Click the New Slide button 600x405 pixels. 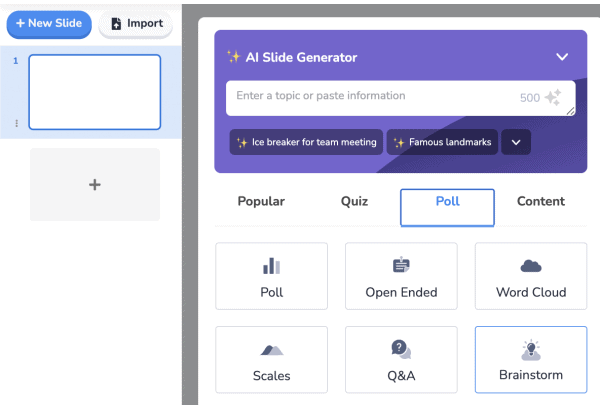pos(48,23)
